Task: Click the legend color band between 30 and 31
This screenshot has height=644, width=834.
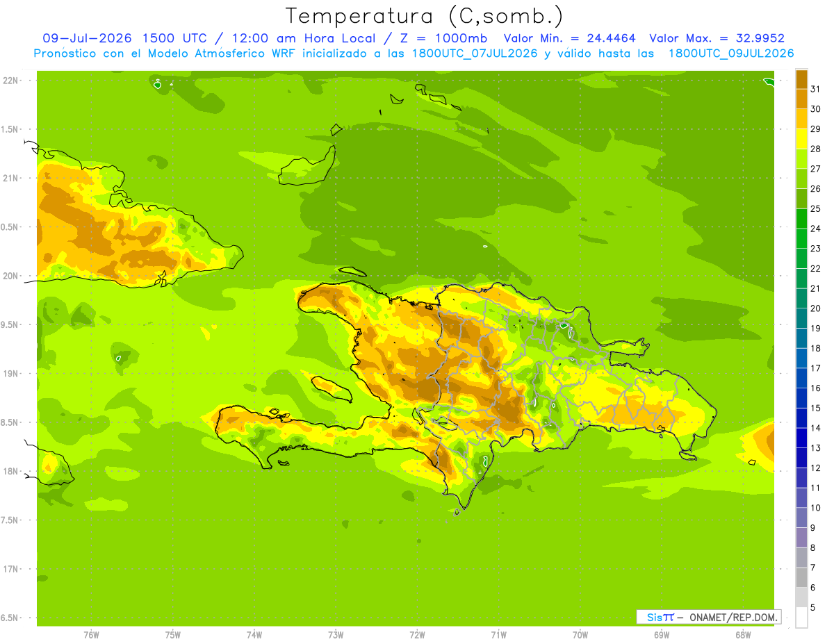Action: click(x=801, y=99)
